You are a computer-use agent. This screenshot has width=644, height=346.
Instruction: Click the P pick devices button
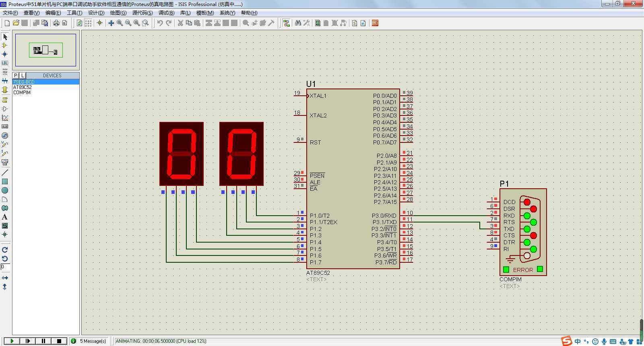(16, 75)
